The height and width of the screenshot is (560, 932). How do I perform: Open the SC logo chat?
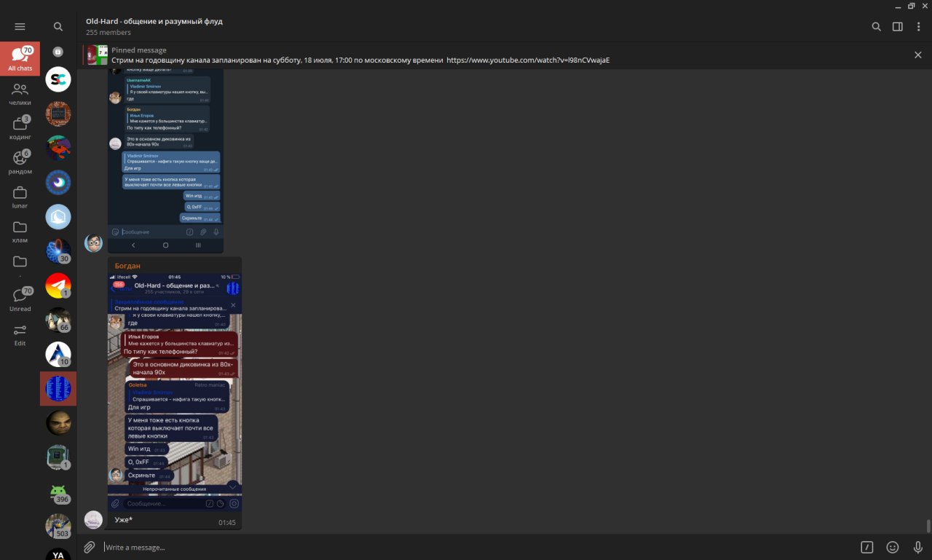click(x=58, y=79)
